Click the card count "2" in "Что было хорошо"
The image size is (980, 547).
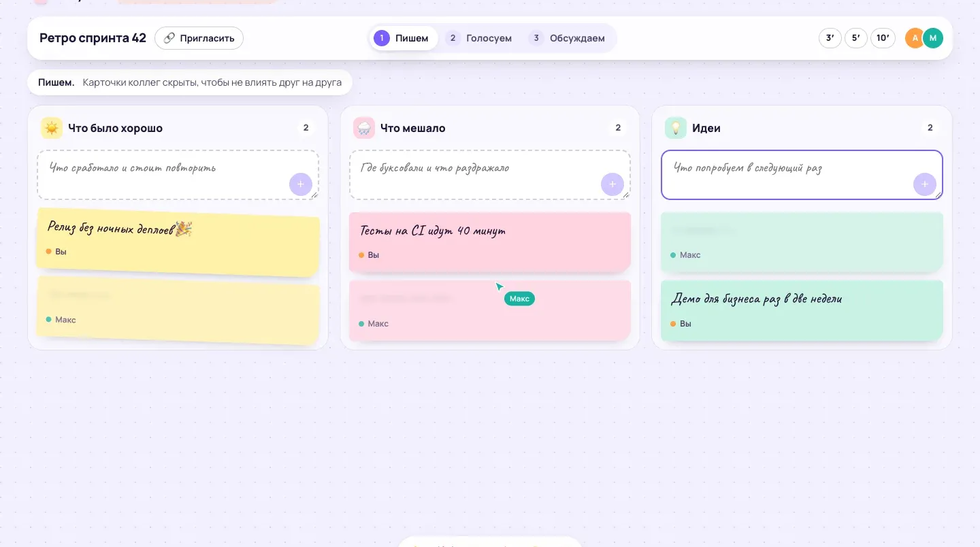306,128
